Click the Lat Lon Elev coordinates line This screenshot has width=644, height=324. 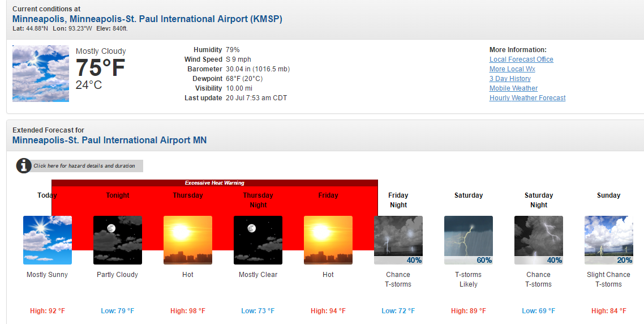point(70,28)
